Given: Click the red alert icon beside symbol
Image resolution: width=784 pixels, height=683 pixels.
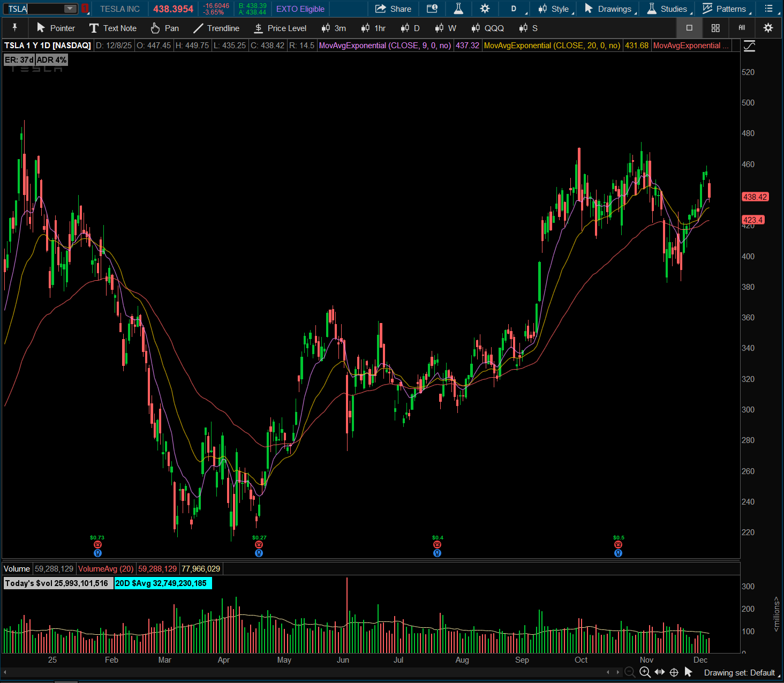Looking at the screenshot, I should click(85, 9).
